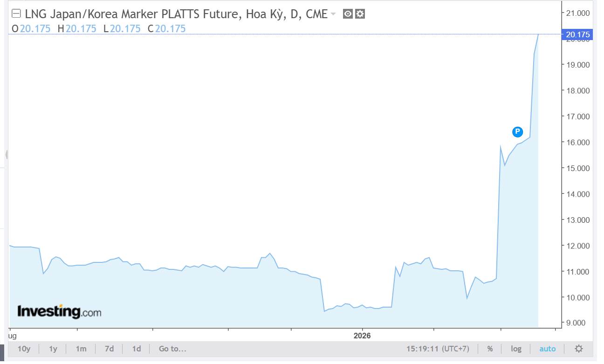
Task: Open series settings gear beside the eye icon
Action: [x=360, y=14]
